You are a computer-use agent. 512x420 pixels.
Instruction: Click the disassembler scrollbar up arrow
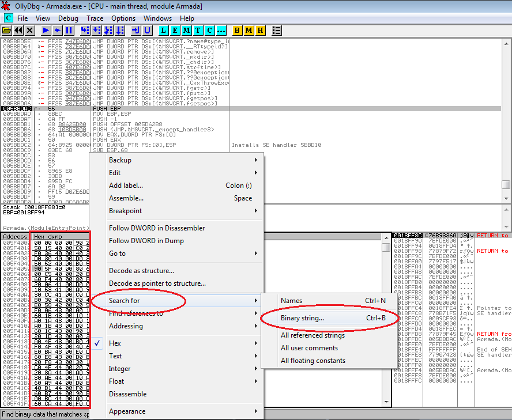pyautogui.click(x=506, y=43)
